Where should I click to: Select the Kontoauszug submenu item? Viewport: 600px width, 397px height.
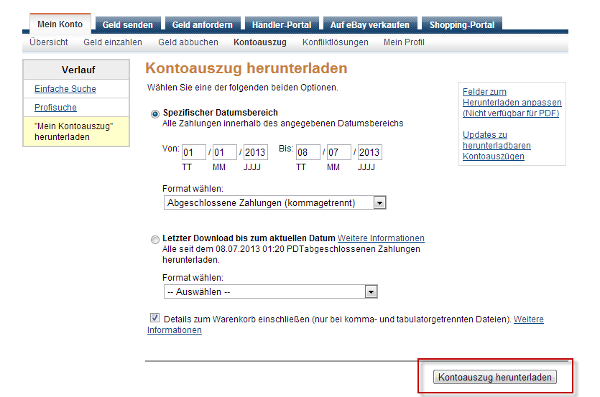pyautogui.click(x=260, y=42)
